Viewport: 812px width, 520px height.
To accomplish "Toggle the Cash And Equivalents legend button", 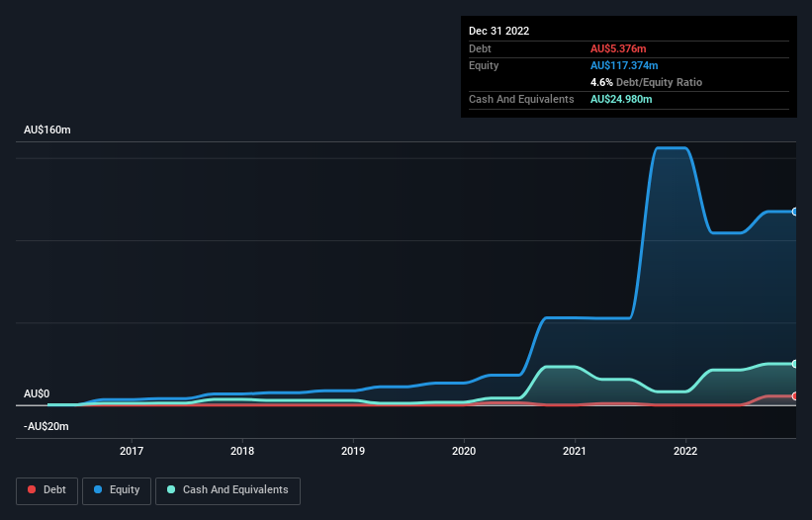I will 227,490.
